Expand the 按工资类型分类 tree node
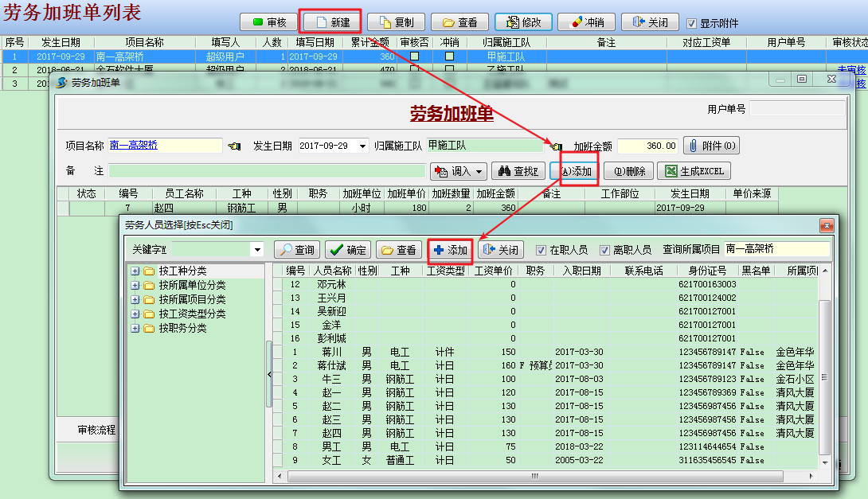This screenshot has width=868, height=499. [x=135, y=314]
